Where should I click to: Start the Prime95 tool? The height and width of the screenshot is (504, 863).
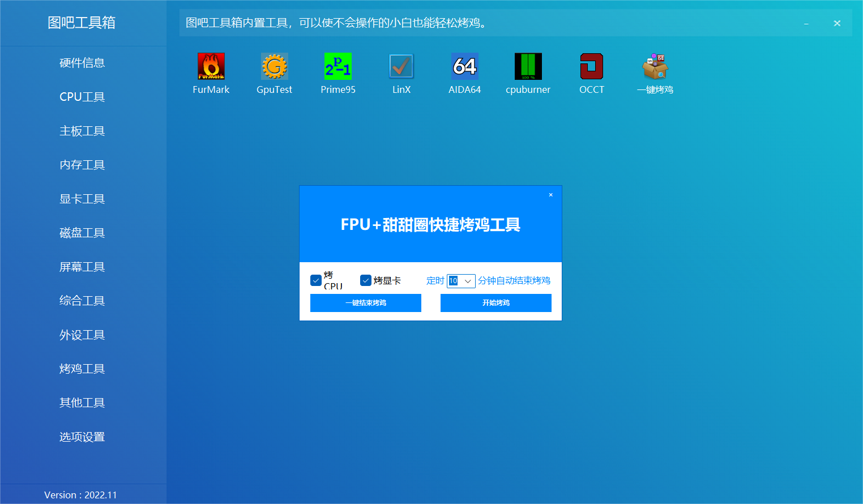point(337,67)
